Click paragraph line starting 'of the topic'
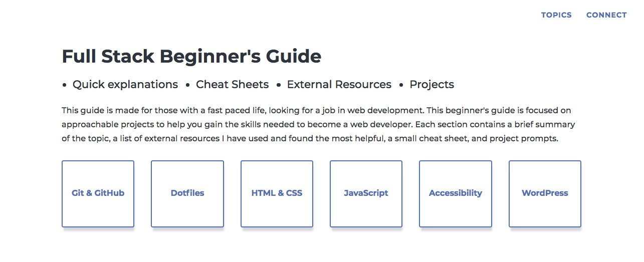The image size is (644, 262). (x=310, y=139)
